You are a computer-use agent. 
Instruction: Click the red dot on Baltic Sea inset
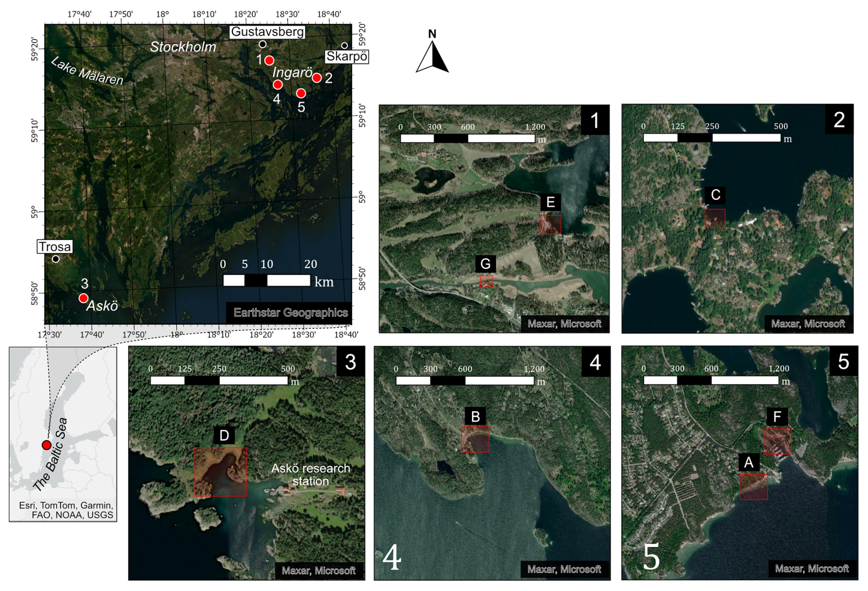[x=46, y=445]
